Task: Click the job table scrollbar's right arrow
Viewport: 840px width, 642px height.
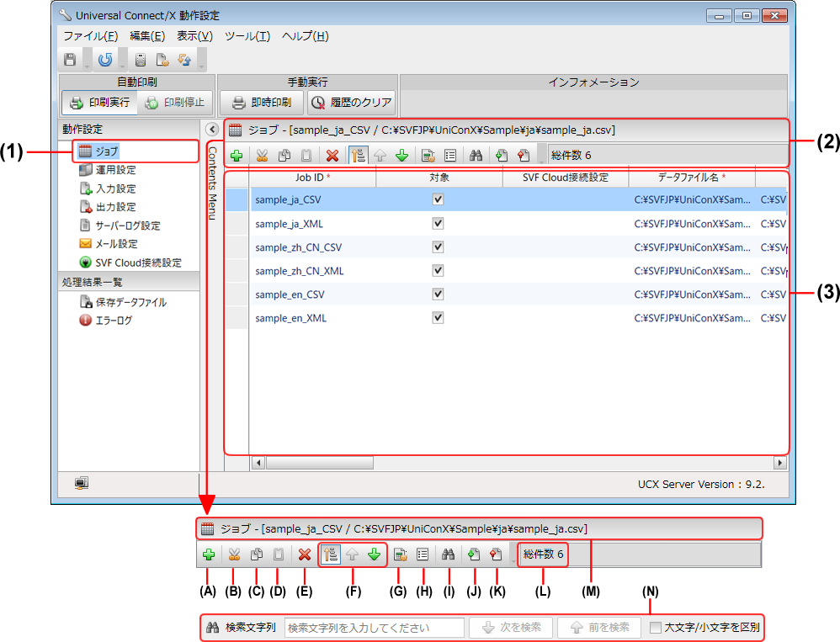Action: (x=780, y=463)
